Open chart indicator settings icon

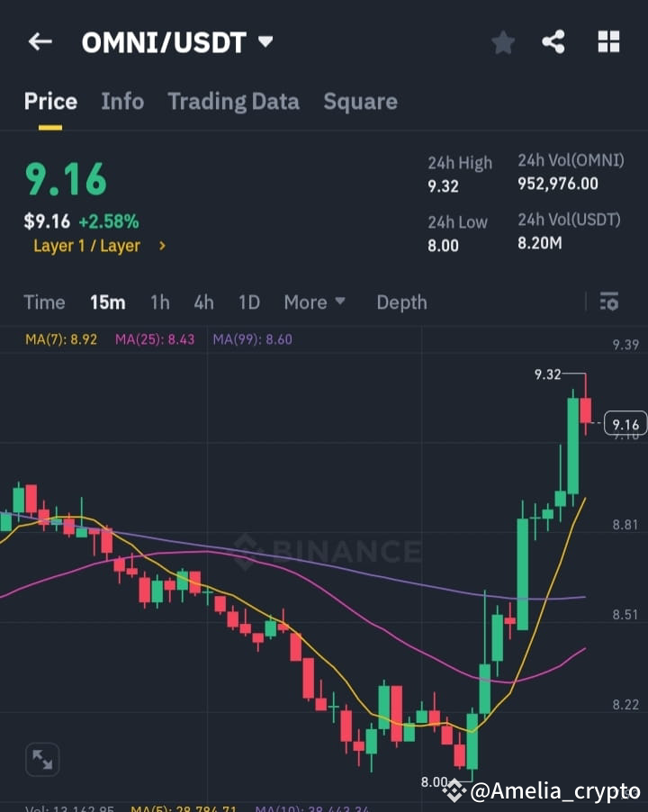click(x=608, y=302)
